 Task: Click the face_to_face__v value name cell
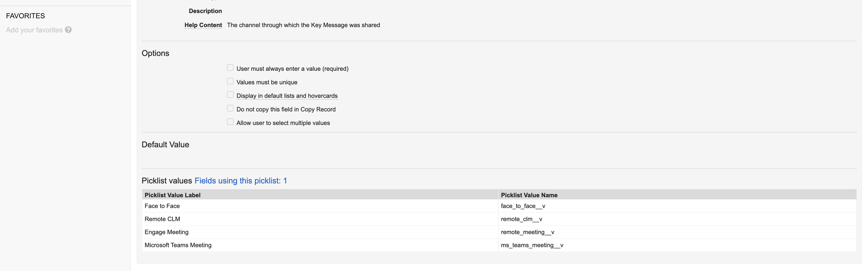523,206
